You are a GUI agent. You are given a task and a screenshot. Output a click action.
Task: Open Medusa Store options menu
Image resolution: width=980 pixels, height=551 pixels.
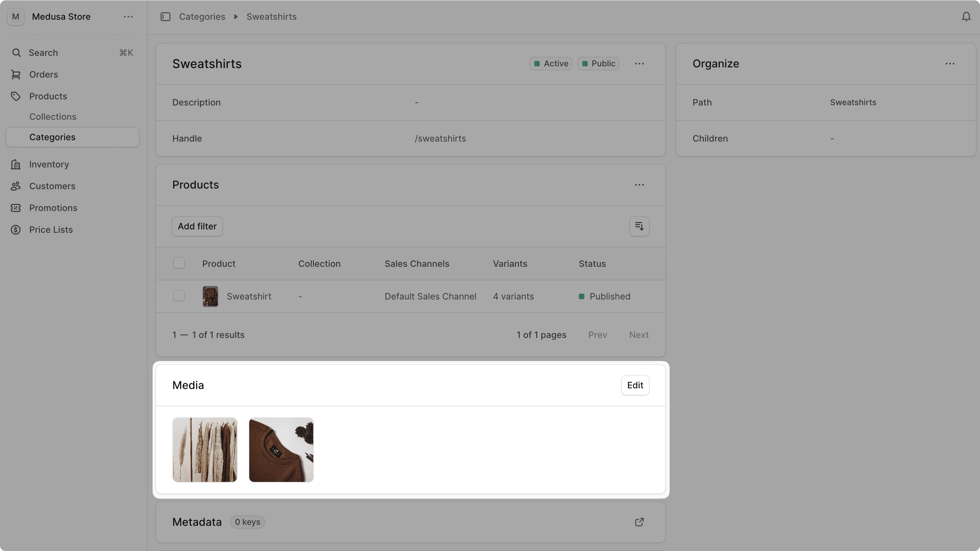[128, 17]
